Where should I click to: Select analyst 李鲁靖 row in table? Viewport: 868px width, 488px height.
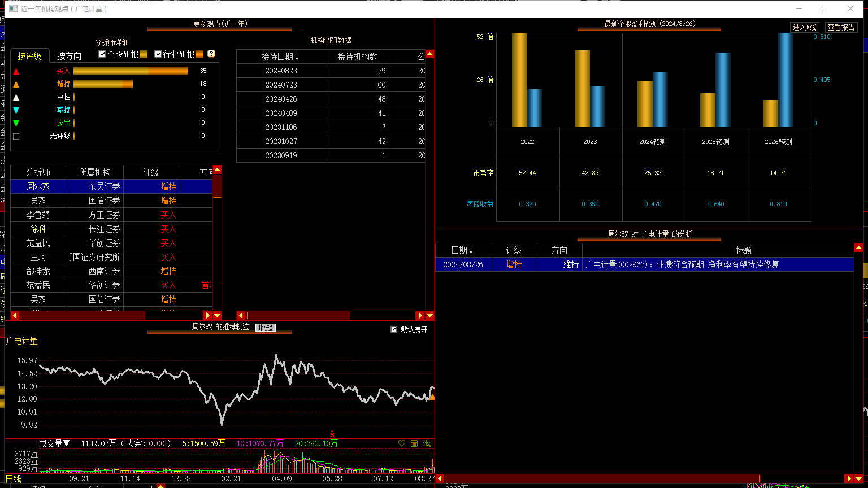point(38,215)
